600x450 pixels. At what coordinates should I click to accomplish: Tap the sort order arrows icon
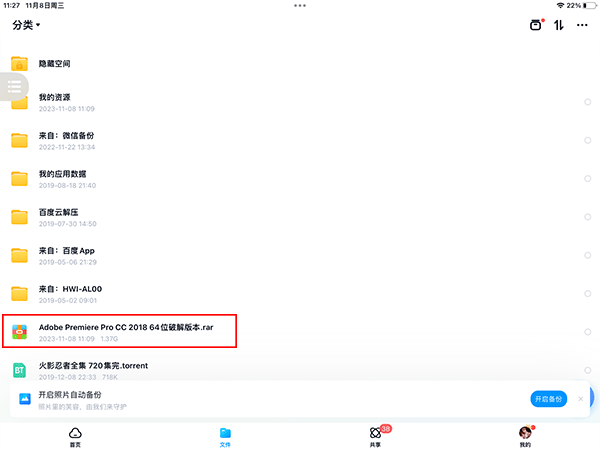(559, 25)
